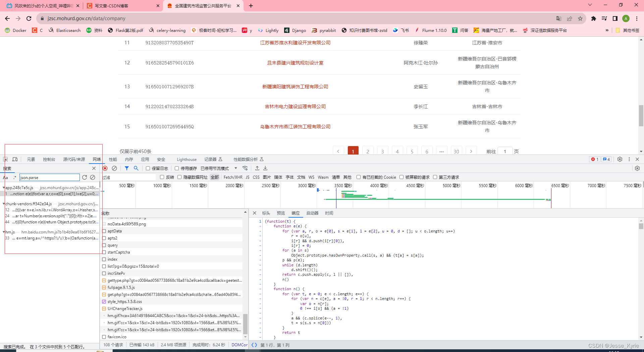
Task: Open DevTools settings gear in top bar
Action: (620, 159)
